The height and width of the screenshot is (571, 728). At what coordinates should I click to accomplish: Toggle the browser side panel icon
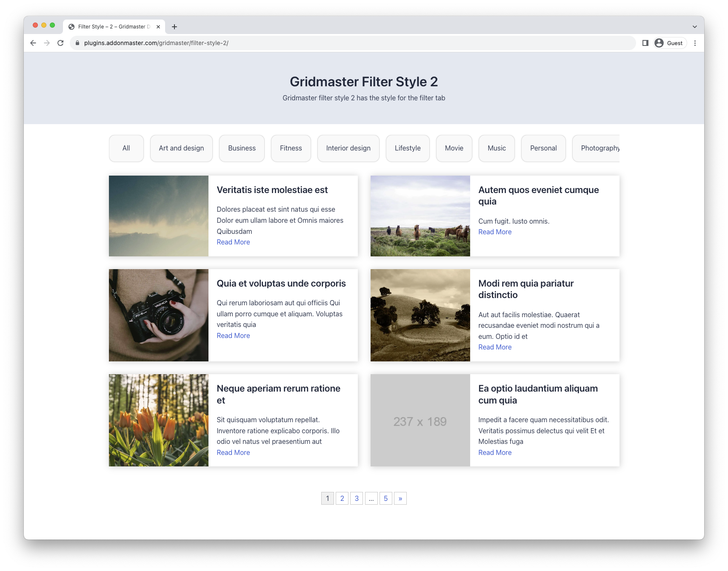[x=645, y=43]
